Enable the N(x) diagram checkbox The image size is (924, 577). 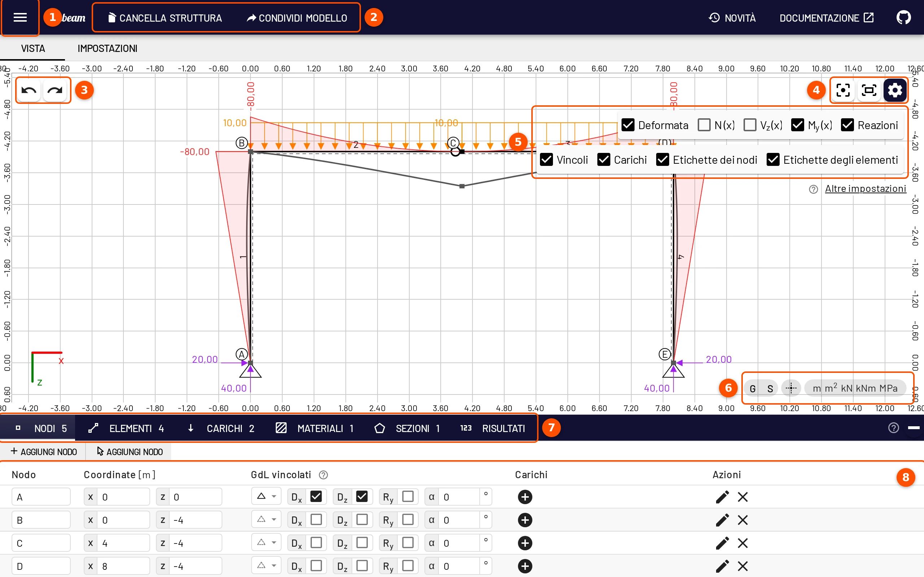(704, 125)
